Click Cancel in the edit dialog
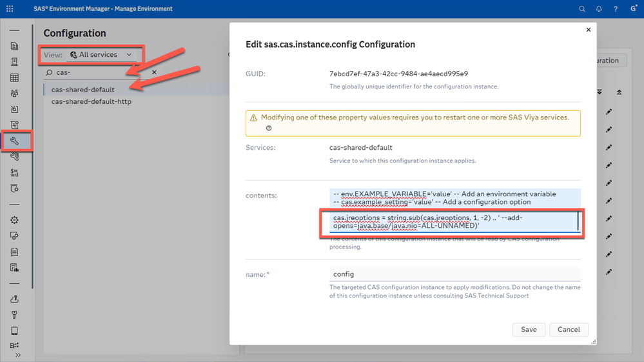 tap(569, 330)
